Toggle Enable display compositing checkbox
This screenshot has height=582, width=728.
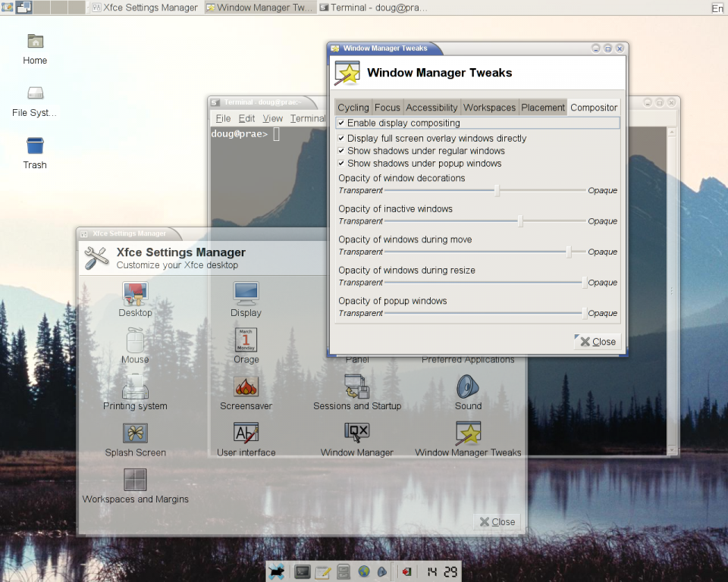[341, 123]
